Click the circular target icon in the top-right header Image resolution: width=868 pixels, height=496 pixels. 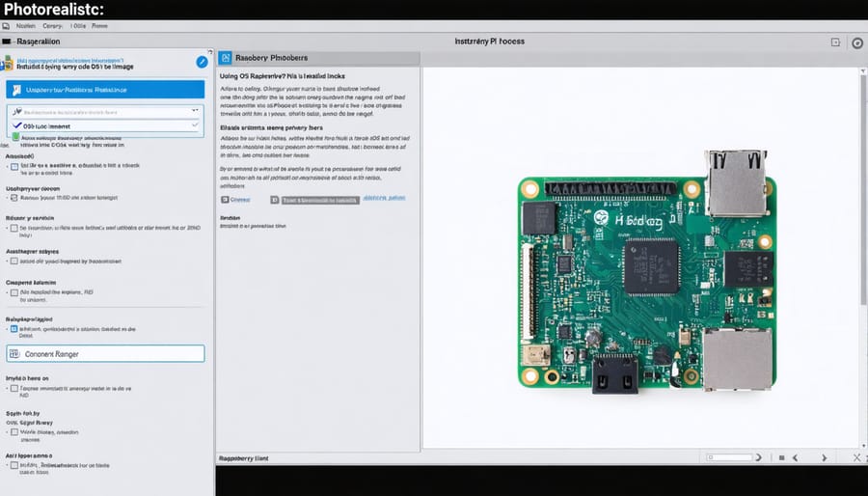(857, 42)
